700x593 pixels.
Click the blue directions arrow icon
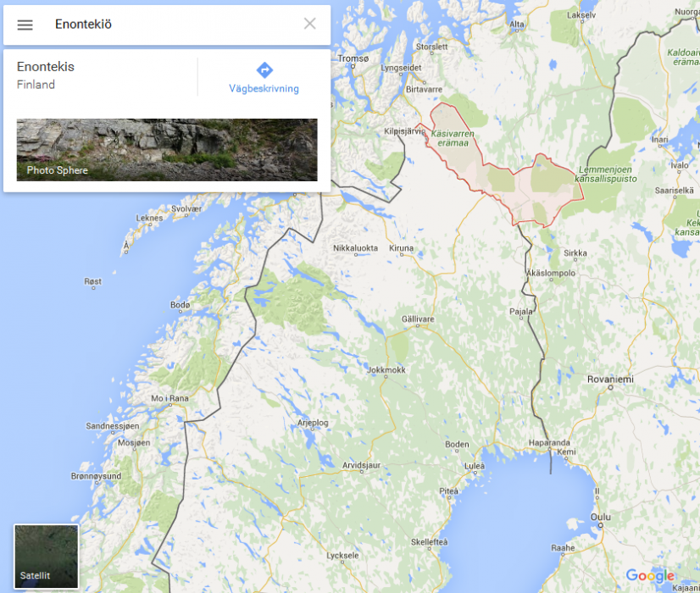tap(264, 70)
